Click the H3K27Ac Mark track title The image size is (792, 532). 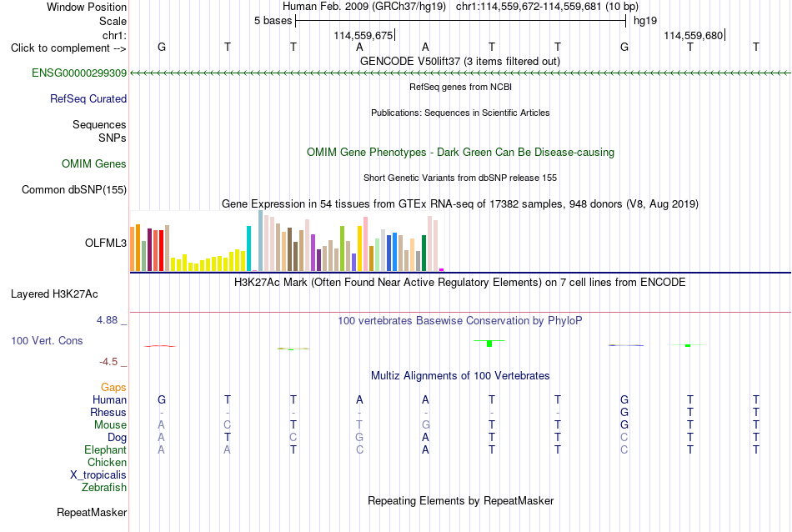point(459,283)
